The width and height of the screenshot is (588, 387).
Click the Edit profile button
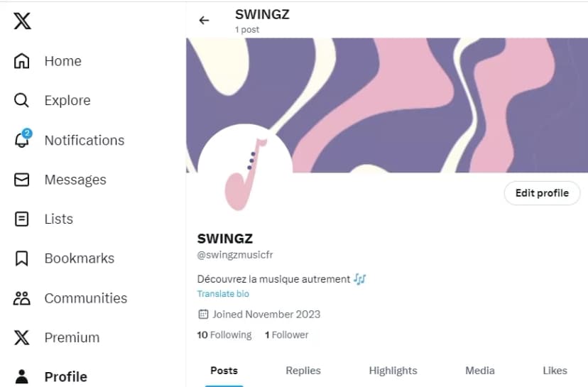point(542,193)
